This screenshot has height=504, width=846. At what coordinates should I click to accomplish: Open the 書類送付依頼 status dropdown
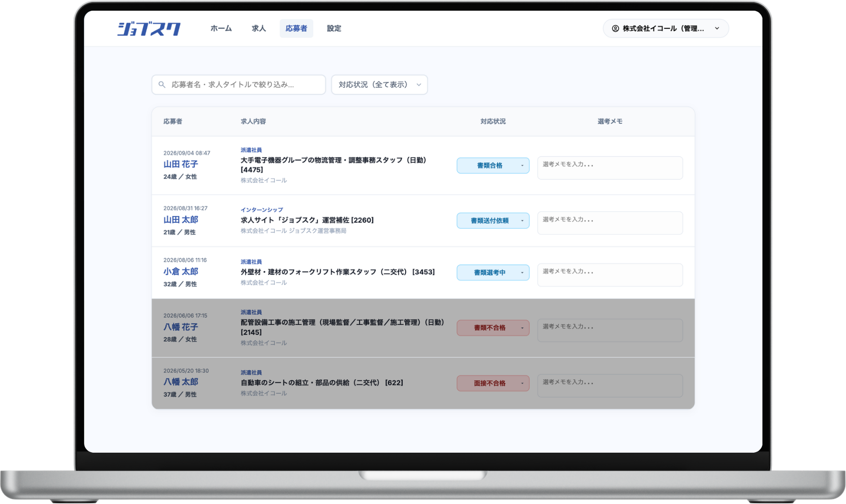coord(493,221)
